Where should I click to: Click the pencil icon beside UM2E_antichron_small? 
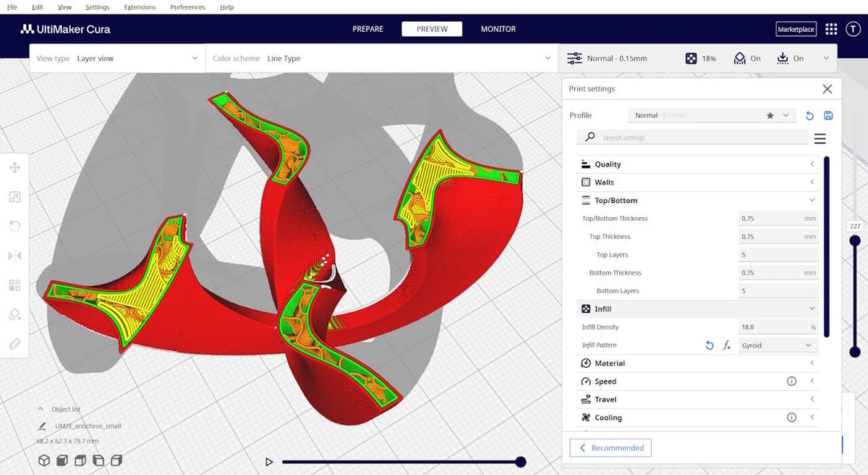coord(42,426)
